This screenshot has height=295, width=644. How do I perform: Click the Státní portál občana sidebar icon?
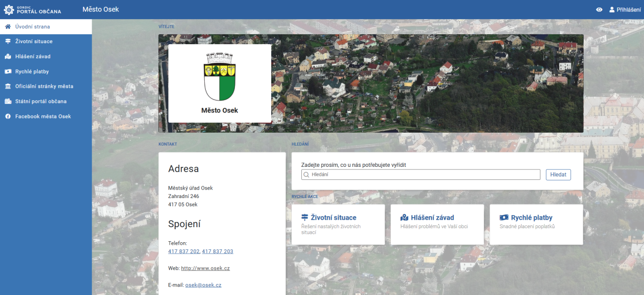[8, 102]
